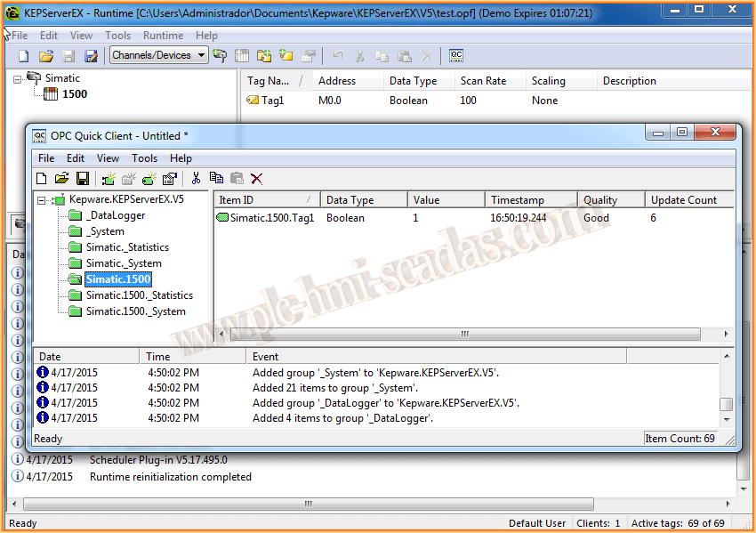Image resolution: width=756 pixels, height=533 pixels.
Task: Open the Runtime menu in KEPServerEX
Action: (x=163, y=36)
